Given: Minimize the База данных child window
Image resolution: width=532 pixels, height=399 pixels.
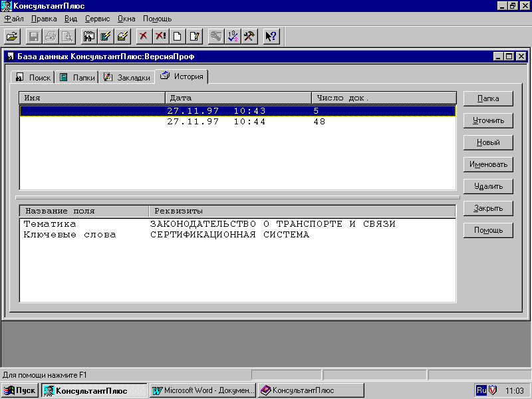Looking at the screenshot, I should pos(497,57).
